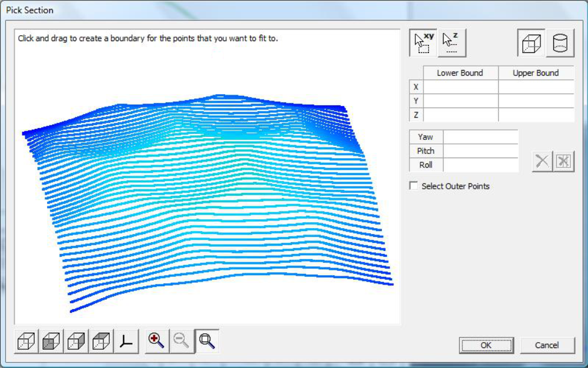Viewport: 588px width, 368px height.
Task: Choose the cylinder-shaped section icon
Action: pyautogui.click(x=560, y=44)
